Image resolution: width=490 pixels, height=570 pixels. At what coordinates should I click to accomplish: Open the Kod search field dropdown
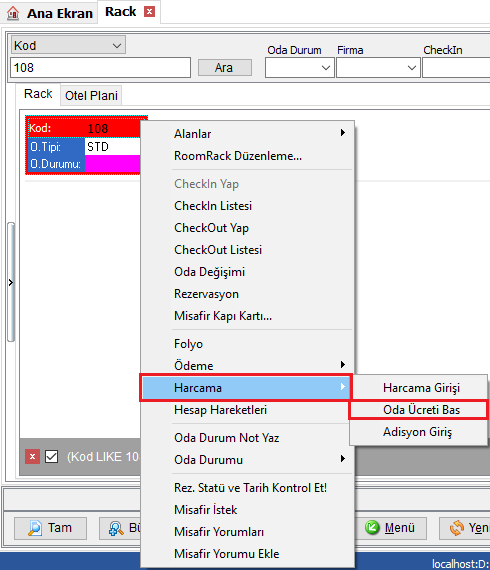pyautogui.click(x=117, y=46)
